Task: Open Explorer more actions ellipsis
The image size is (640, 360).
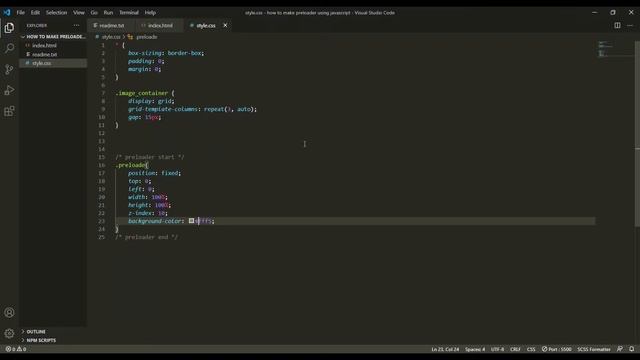Action: pyautogui.click(x=76, y=25)
